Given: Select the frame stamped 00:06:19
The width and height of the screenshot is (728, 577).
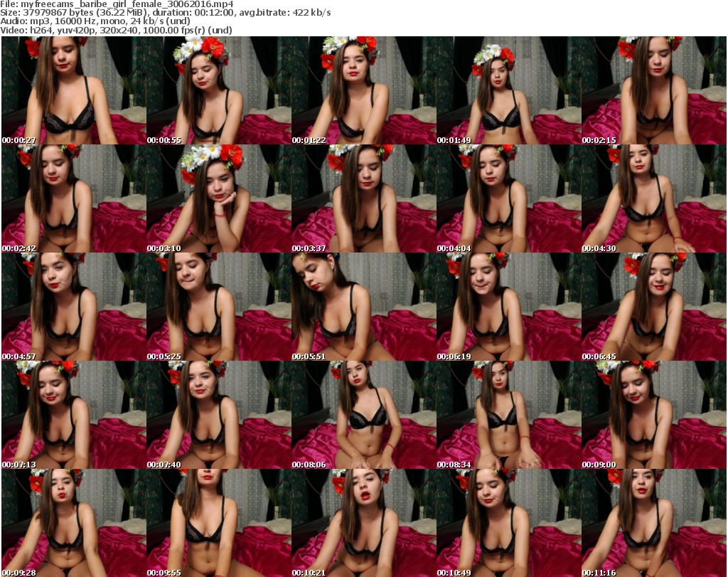Looking at the screenshot, I should point(509,307).
